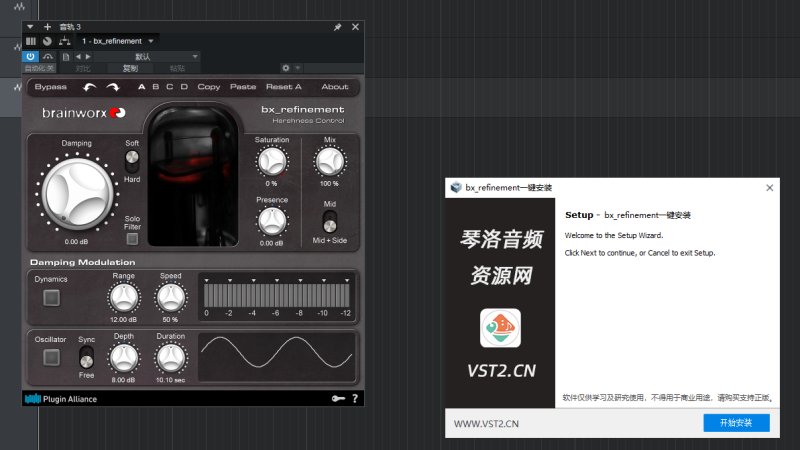Click the tube display in the center

point(193,176)
